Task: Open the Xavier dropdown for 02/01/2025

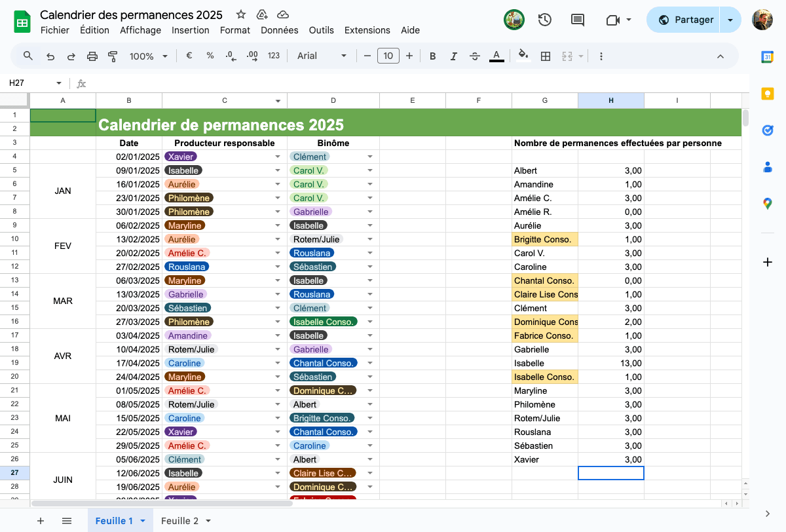Action: pyautogui.click(x=278, y=157)
